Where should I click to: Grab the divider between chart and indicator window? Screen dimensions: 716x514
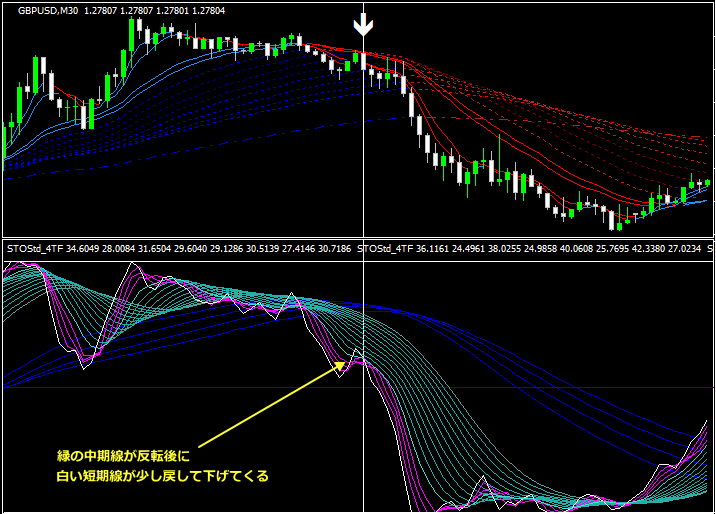(x=358, y=238)
